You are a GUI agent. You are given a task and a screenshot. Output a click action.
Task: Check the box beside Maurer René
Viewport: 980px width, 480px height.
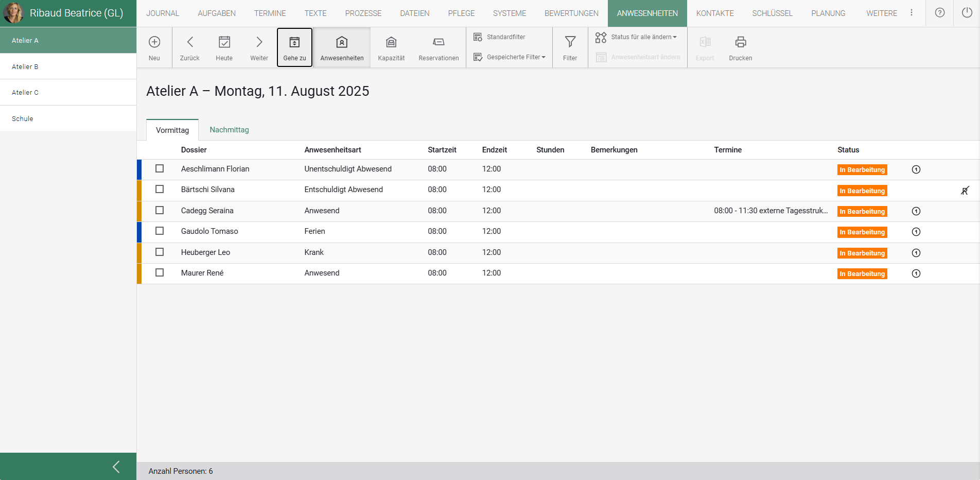(160, 273)
